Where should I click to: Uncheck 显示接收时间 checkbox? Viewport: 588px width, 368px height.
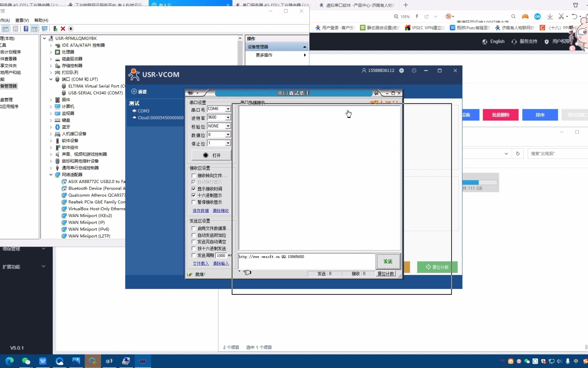[194, 189]
